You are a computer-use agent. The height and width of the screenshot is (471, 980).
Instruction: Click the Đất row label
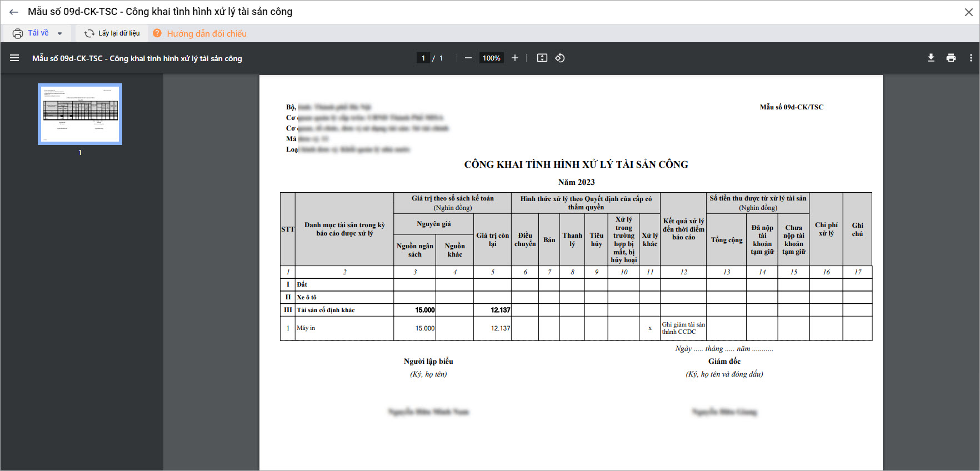pos(302,284)
